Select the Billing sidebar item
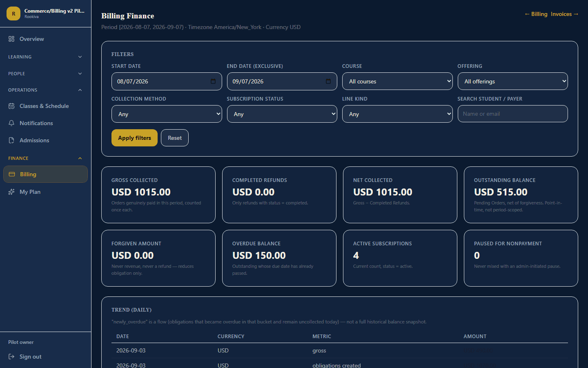This screenshot has height=368, width=588. 45,174
